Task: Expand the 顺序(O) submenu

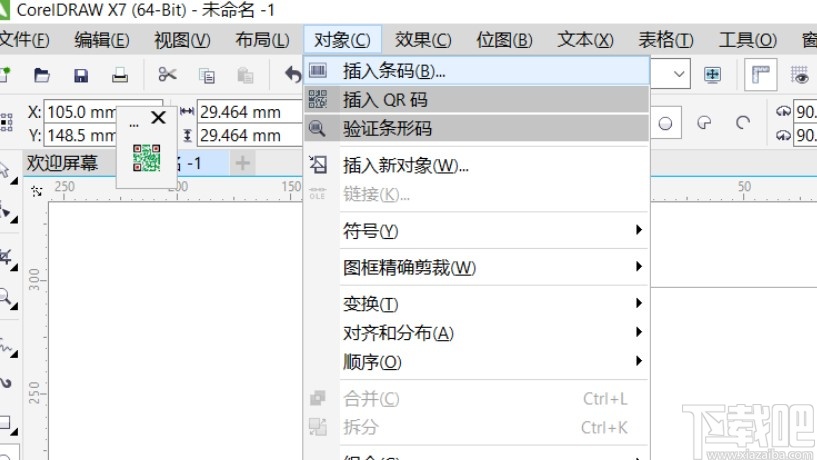Action: click(x=476, y=362)
